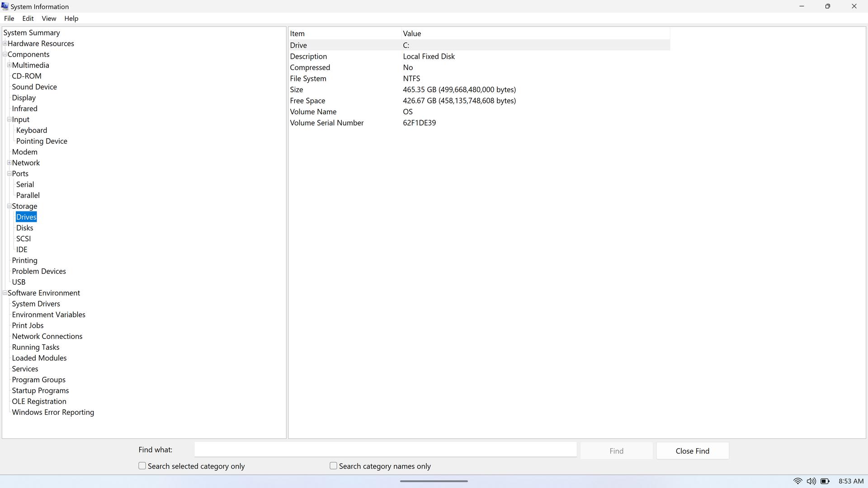
Task: Select Startup Programs in tree
Action: tap(40, 390)
